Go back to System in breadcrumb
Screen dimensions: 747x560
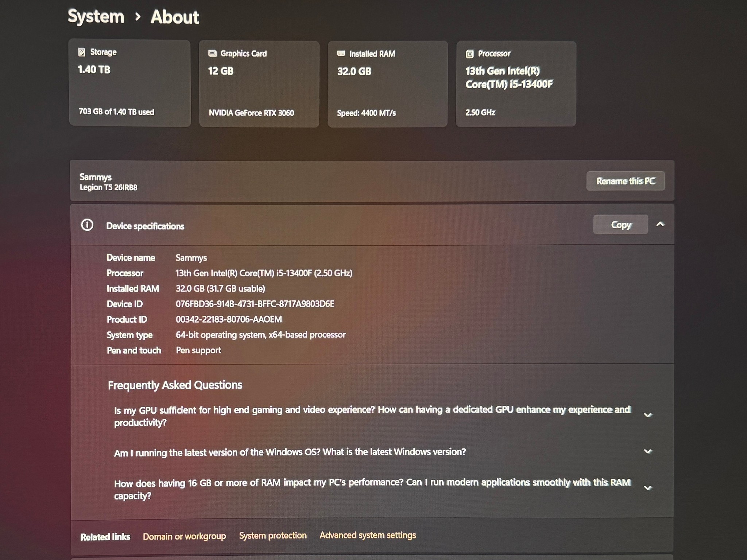point(96,17)
